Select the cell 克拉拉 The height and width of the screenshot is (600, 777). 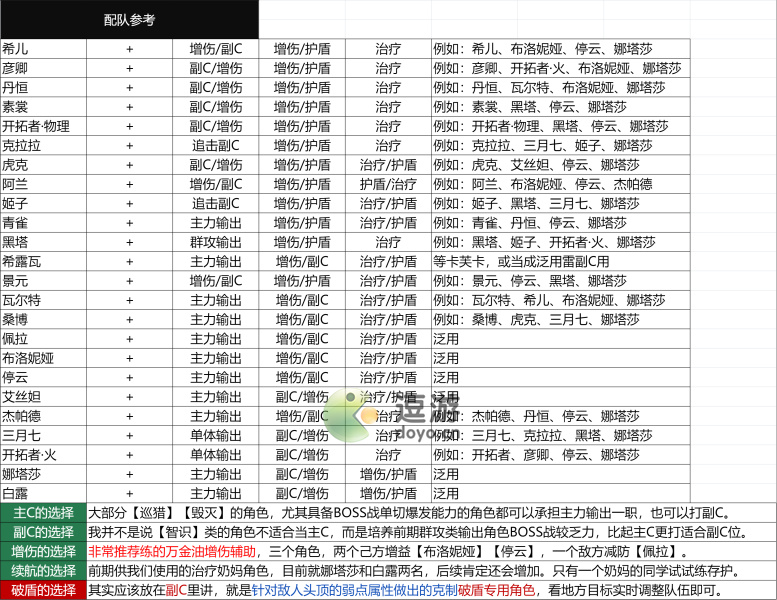tap(44, 146)
